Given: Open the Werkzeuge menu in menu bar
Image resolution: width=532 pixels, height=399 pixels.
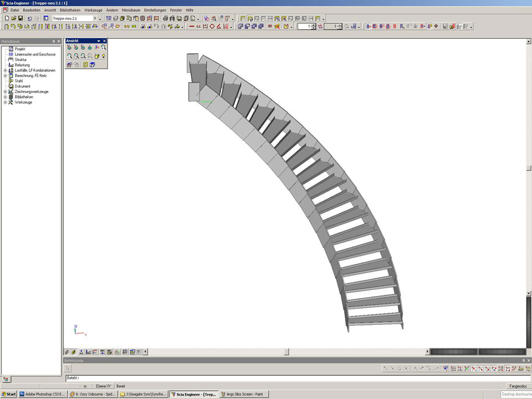Looking at the screenshot, I should [x=93, y=10].
